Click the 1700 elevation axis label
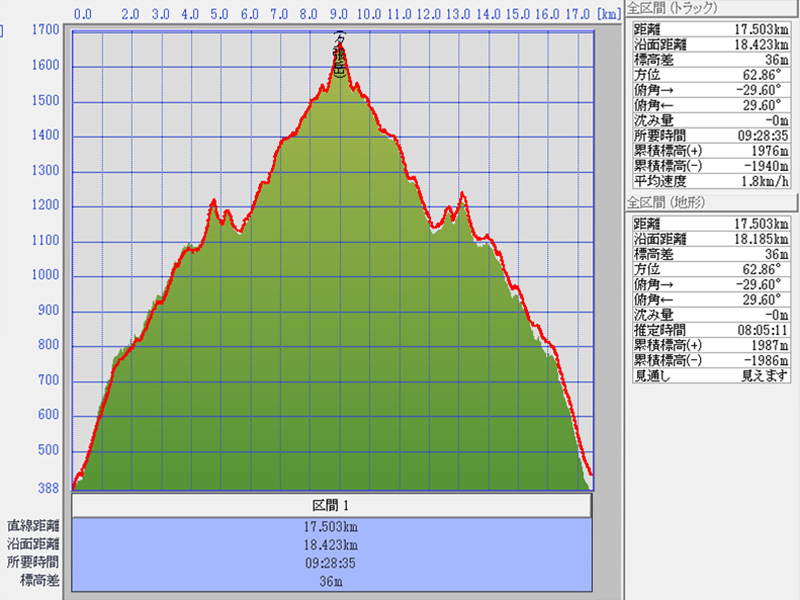The width and height of the screenshot is (800, 600). click(44, 30)
